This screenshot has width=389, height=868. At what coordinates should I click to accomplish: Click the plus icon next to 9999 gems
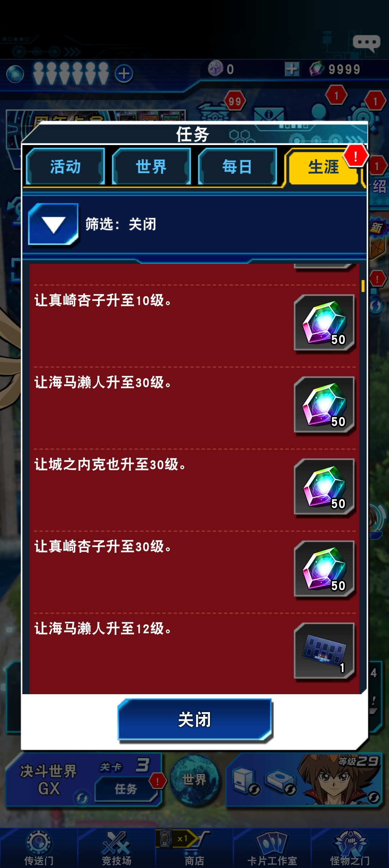point(292,69)
